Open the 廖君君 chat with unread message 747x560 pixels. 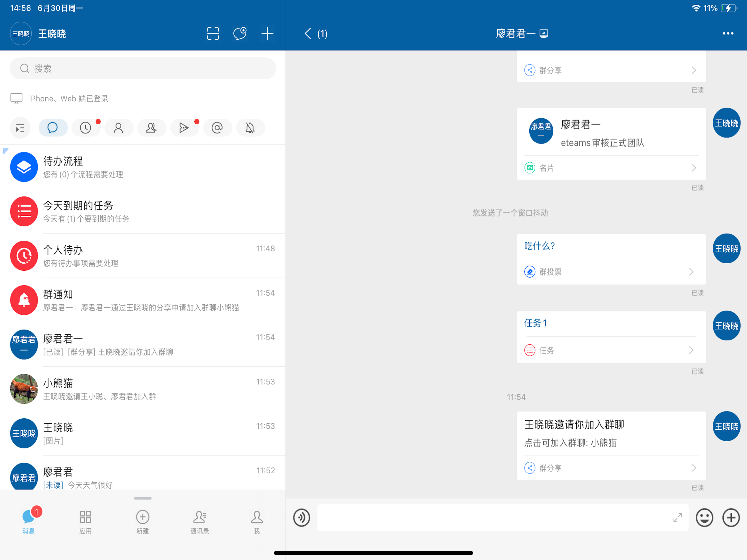(x=142, y=473)
